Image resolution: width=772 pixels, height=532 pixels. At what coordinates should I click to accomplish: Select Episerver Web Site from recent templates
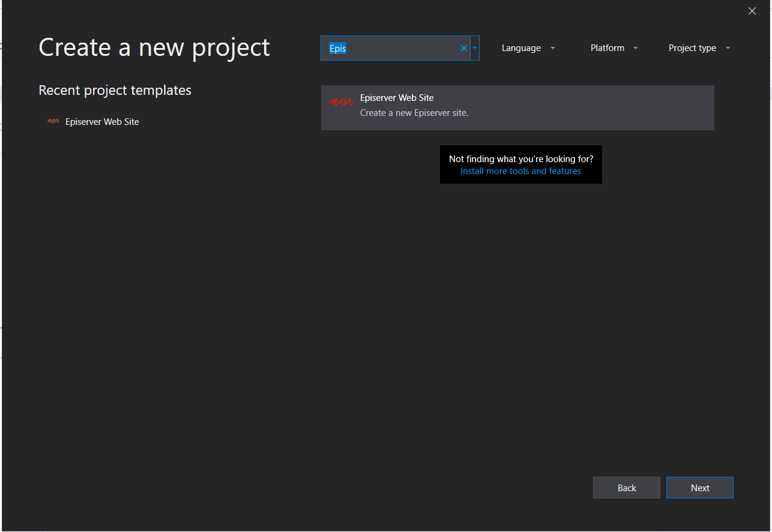(102, 121)
